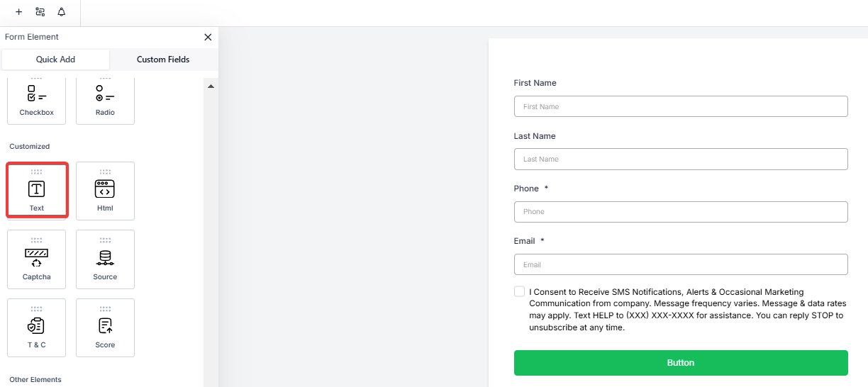Click the First Name input field
Screen dimensions: 868x387
point(680,106)
